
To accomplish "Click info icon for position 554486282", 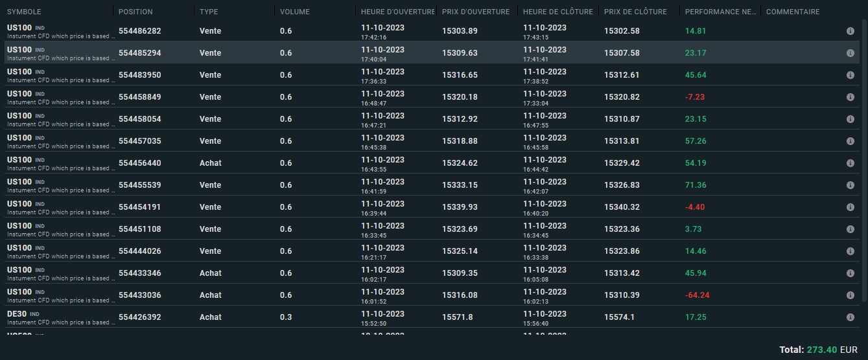I will coord(850,31).
